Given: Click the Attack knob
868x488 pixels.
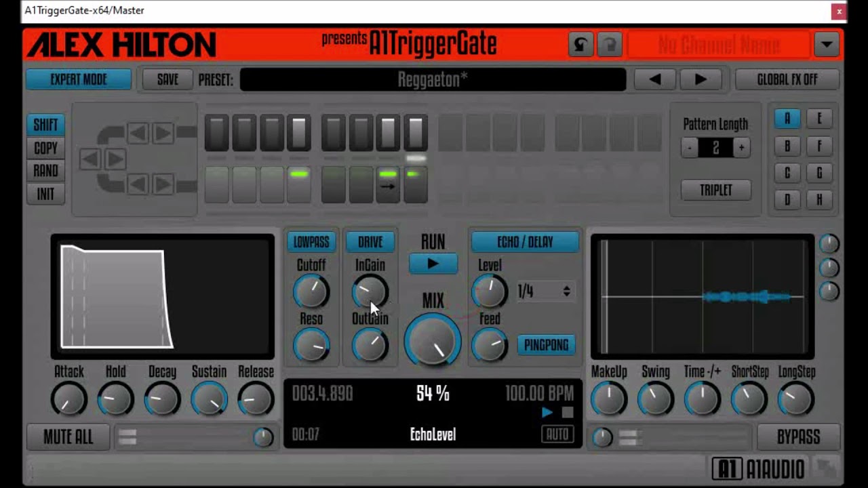Looking at the screenshot, I should pyautogui.click(x=69, y=400).
